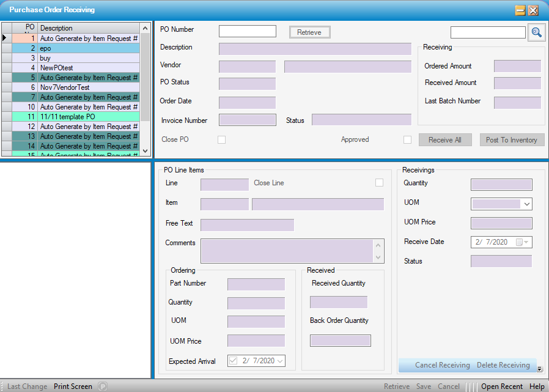Click the Retrieve button next to PO Number
This screenshot has width=549, height=392.
point(309,32)
